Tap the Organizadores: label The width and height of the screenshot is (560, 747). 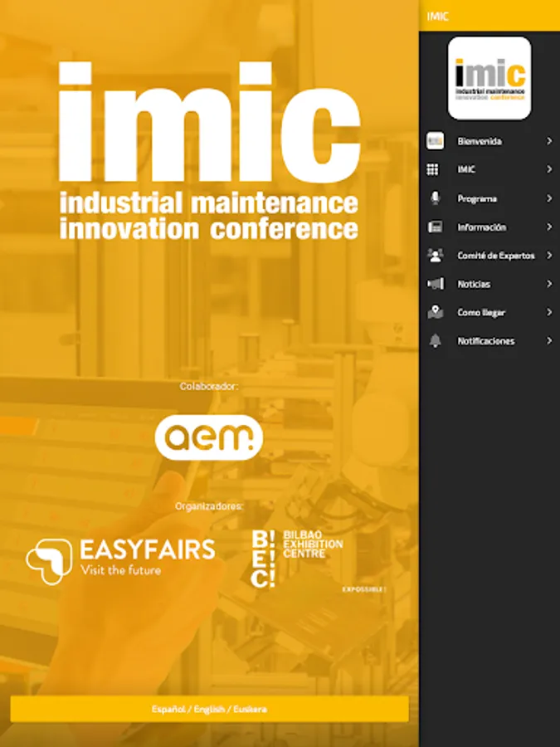click(208, 506)
